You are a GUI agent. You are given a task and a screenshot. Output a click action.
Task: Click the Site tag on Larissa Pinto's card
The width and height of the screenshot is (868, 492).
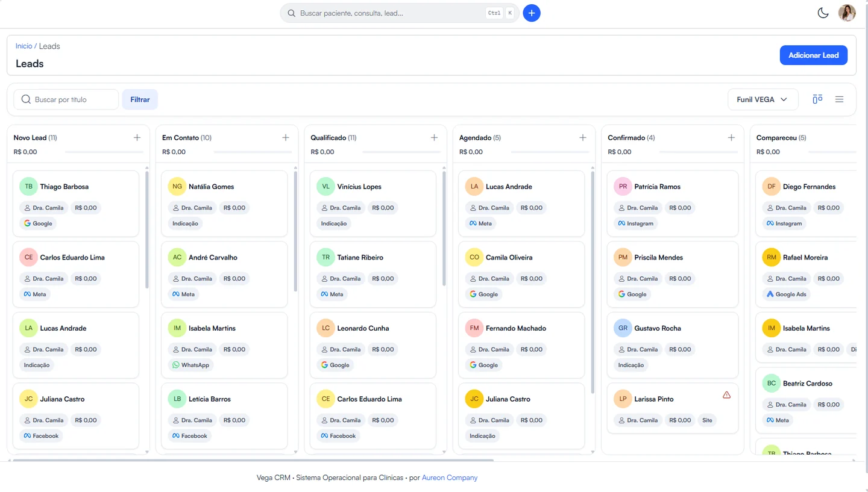[x=707, y=420]
